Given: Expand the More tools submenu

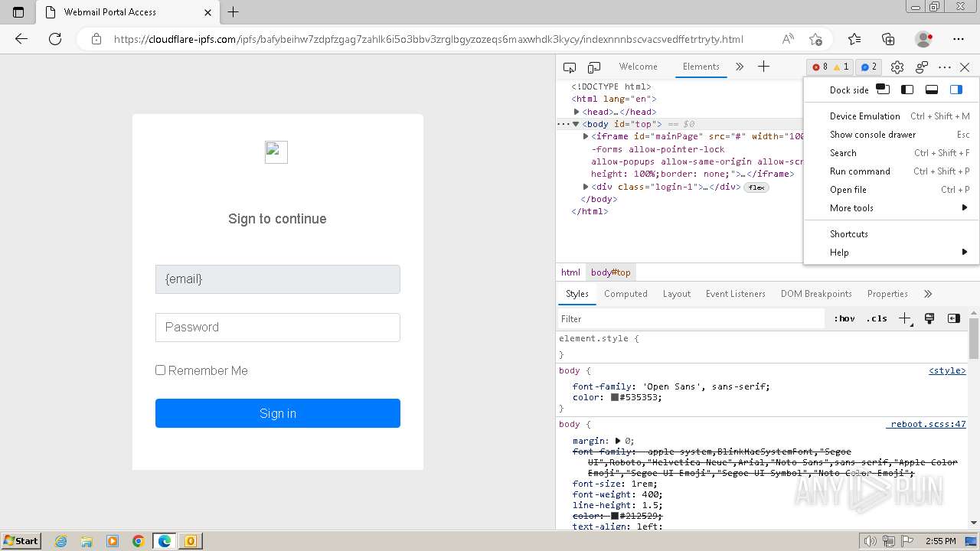Looking at the screenshot, I should click(x=891, y=208).
